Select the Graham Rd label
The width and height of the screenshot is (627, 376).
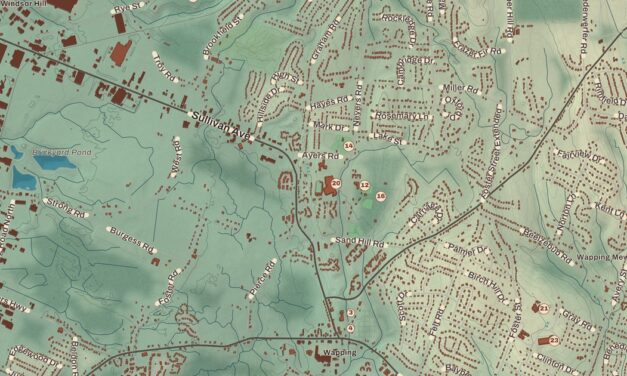click(x=325, y=40)
